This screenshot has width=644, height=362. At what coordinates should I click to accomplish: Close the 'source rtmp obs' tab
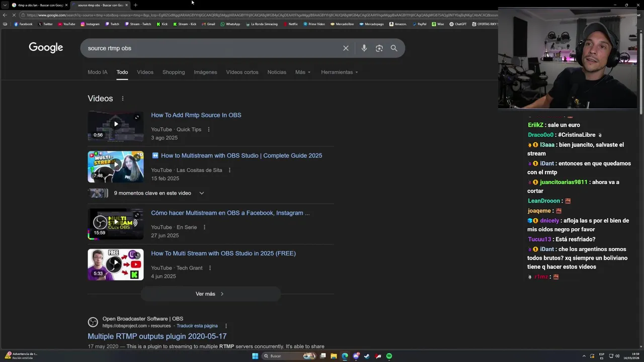(x=126, y=5)
